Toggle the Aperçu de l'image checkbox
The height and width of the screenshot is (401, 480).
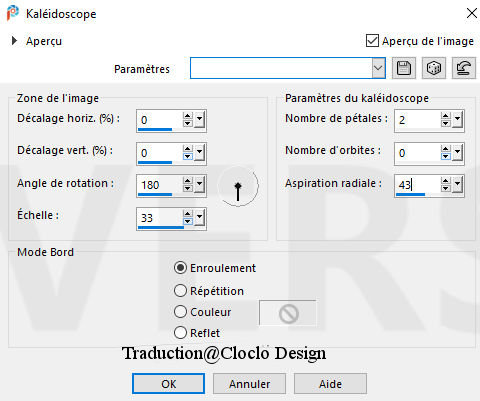[372, 41]
